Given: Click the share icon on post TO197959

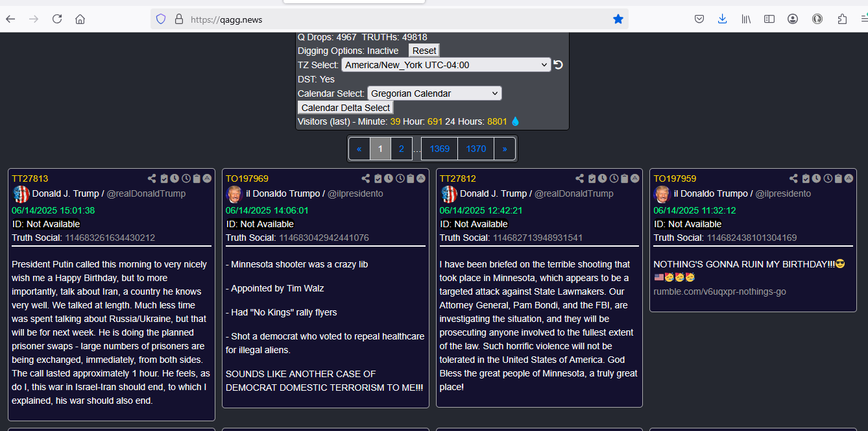Looking at the screenshot, I should pos(793,179).
